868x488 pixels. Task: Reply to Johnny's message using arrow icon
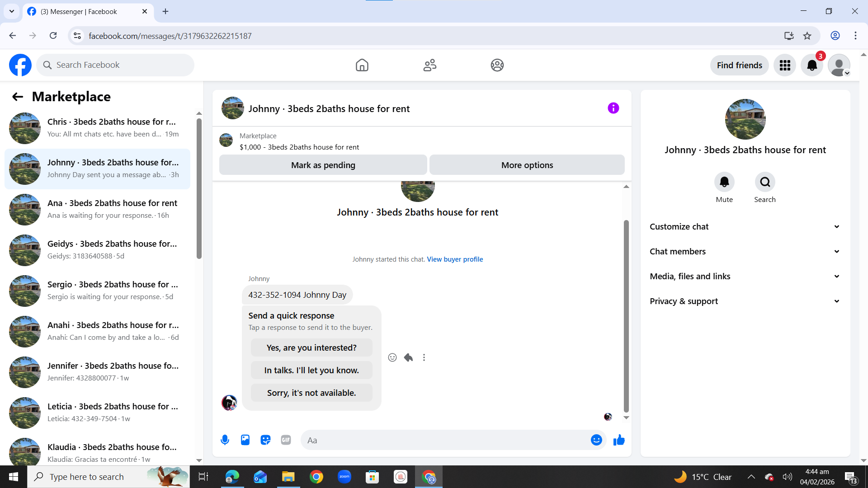[x=408, y=357]
